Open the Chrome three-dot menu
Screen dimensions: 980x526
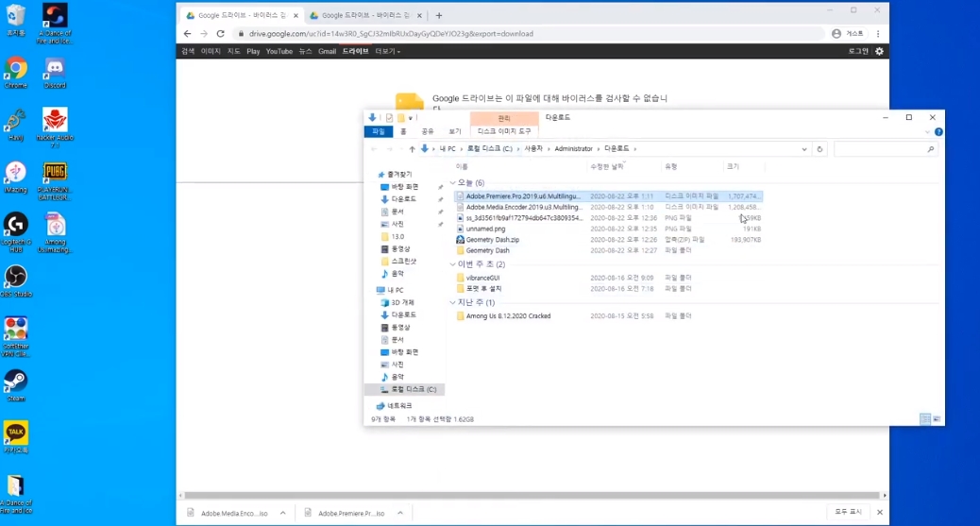pos(878,34)
